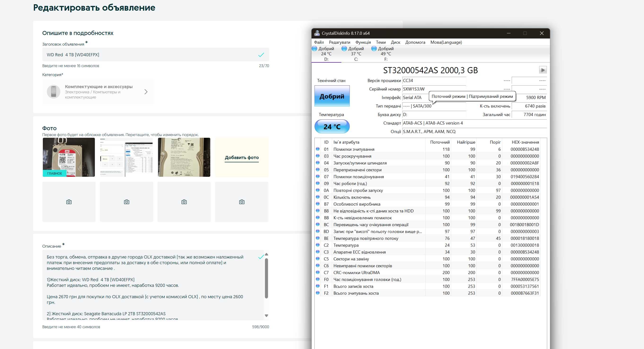Switch to disk F: tab at 49 °C
The height and width of the screenshot is (349, 644).
[x=386, y=54]
